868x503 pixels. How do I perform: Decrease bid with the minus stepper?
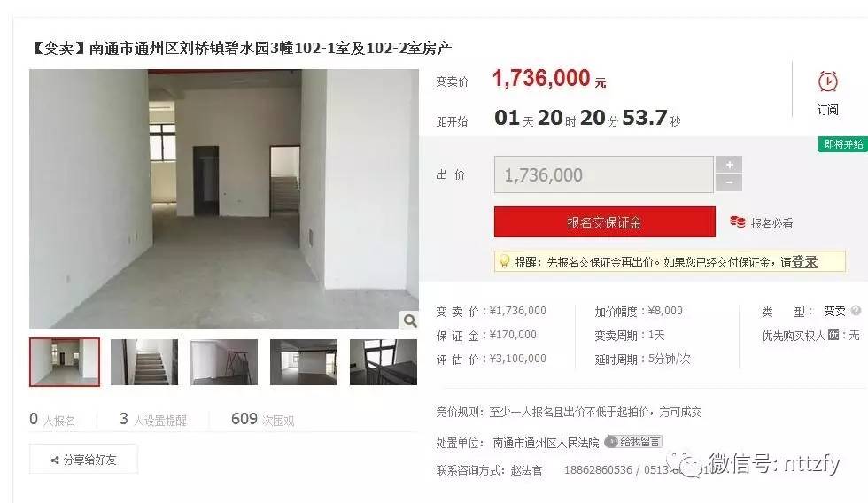pyautogui.click(x=729, y=182)
